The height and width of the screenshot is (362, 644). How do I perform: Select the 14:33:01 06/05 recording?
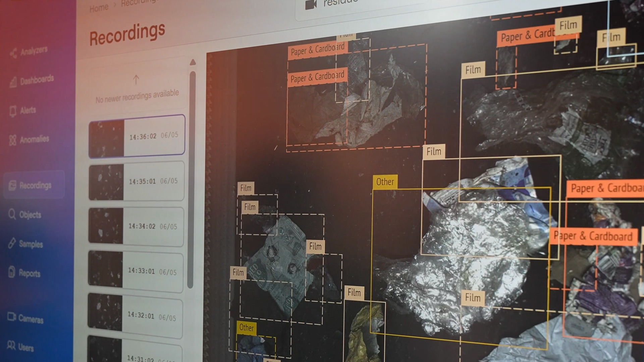(136, 271)
